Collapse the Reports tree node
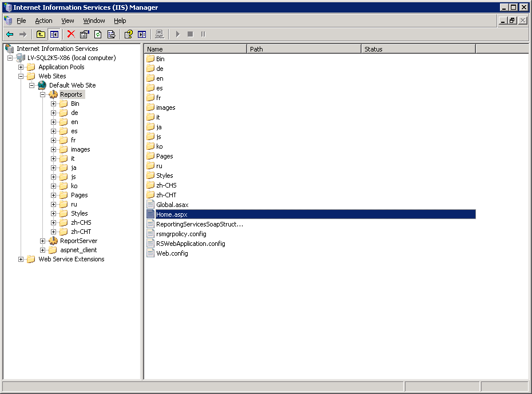The height and width of the screenshot is (394, 532). point(43,94)
